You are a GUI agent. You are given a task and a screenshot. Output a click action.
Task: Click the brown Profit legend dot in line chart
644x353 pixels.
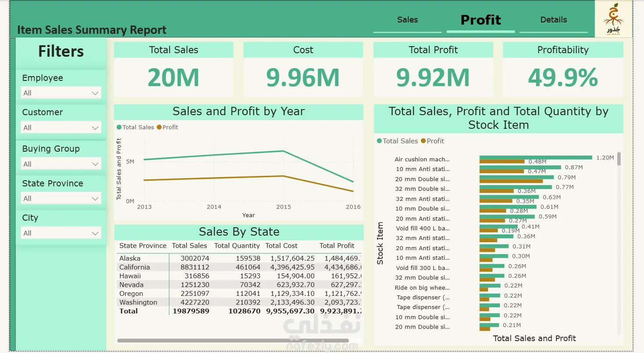(x=159, y=127)
